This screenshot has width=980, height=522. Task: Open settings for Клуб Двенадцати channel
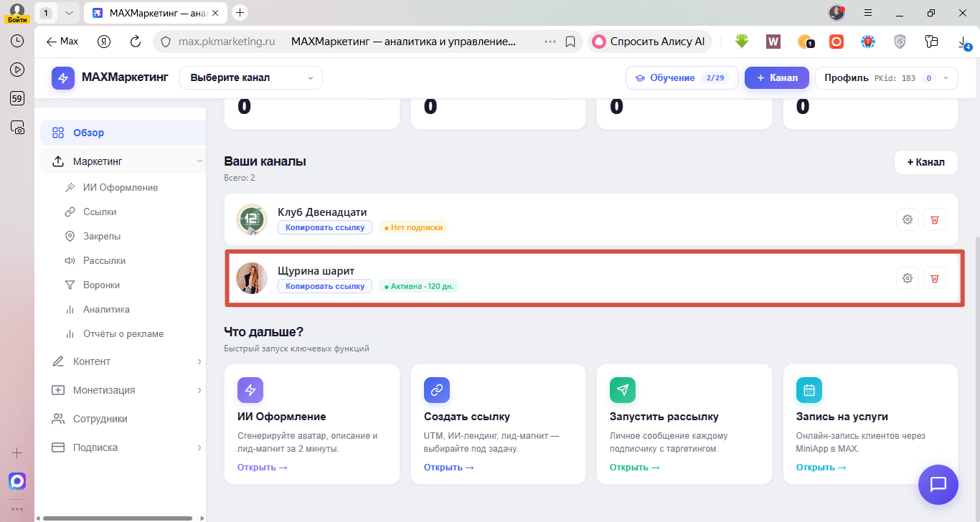pyautogui.click(x=908, y=219)
